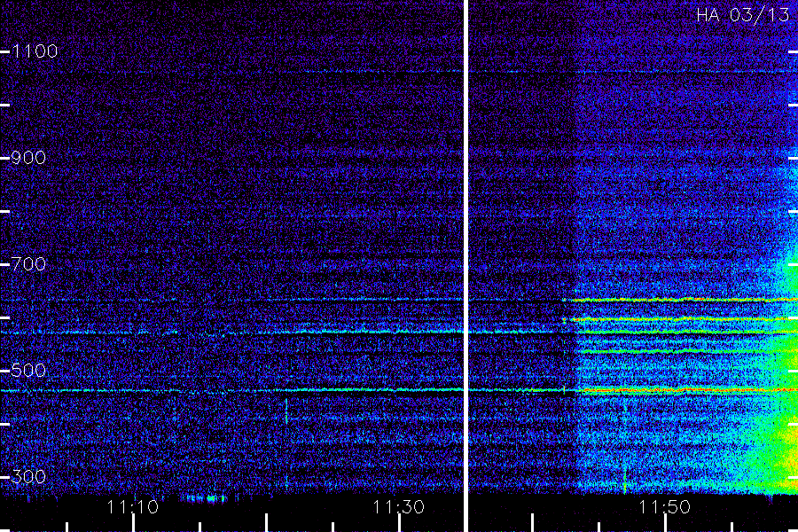Click the 11:50 time axis label
The width and height of the screenshot is (798, 532).
click(x=664, y=507)
